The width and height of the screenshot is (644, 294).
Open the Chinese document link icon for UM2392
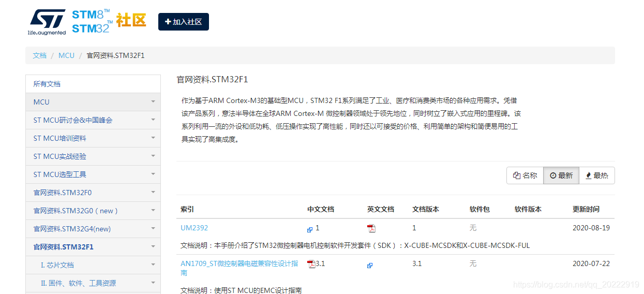pyautogui.click(x=310, y=229)
